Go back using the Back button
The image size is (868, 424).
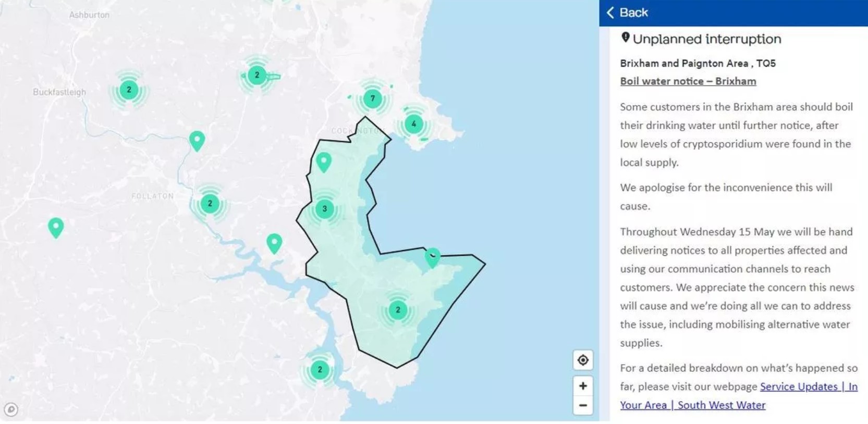click(627, 13)
